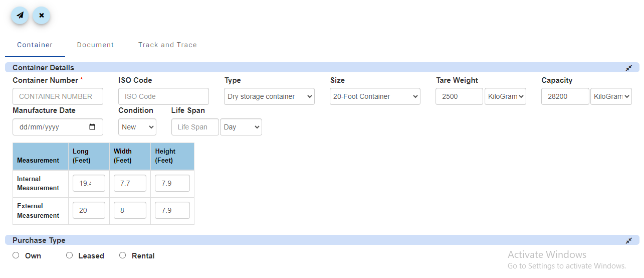Change the Tare Weight unit dropdown
644x278 pixels.
click(x=505, y=96)
